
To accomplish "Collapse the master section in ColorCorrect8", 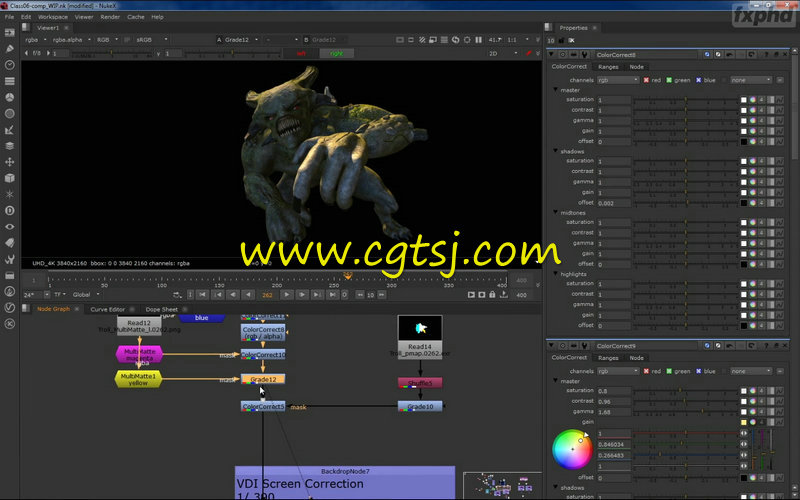I will (x=556, y=90).
